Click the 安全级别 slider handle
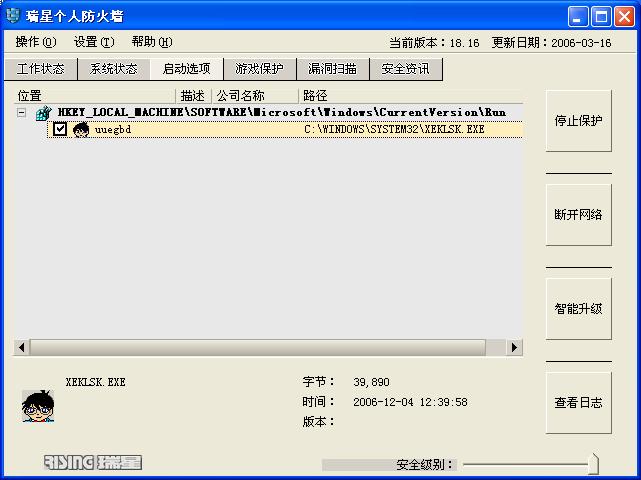 click(594, 464)
